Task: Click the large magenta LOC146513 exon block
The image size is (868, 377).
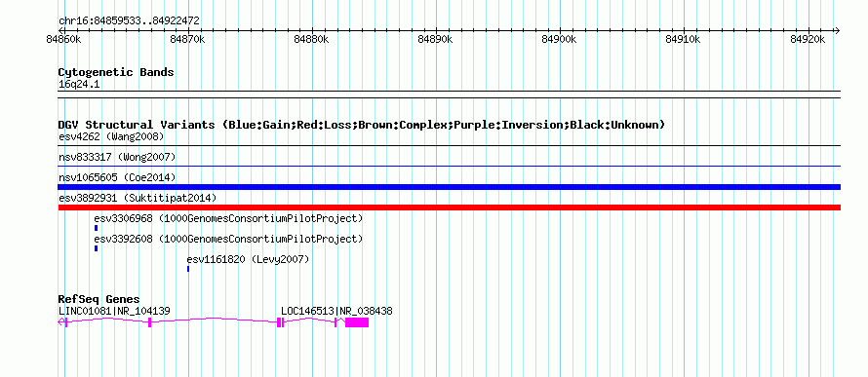Action: (x=357, y=322)
